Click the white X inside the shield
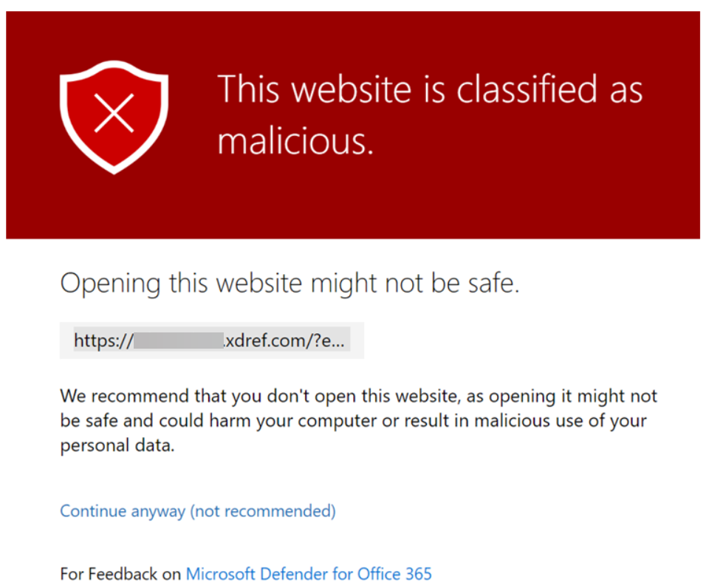Viewport: 706px width, 588px height. 114,113
